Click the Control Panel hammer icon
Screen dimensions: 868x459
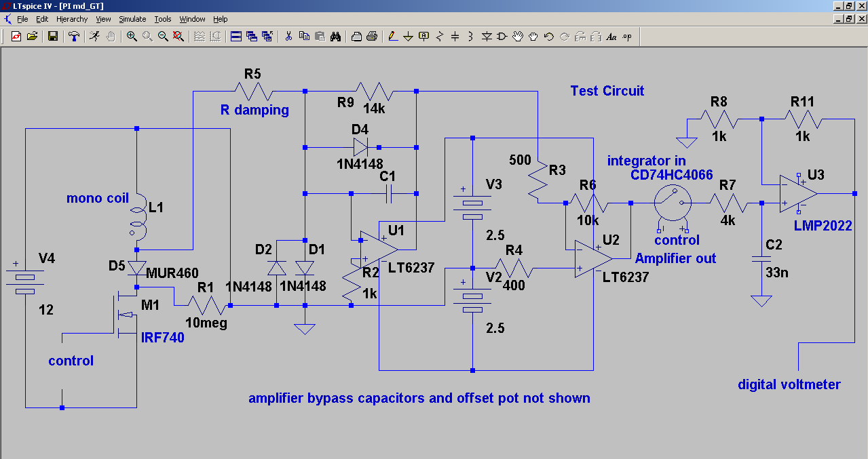pyautogui.click(x=74, y=37)
